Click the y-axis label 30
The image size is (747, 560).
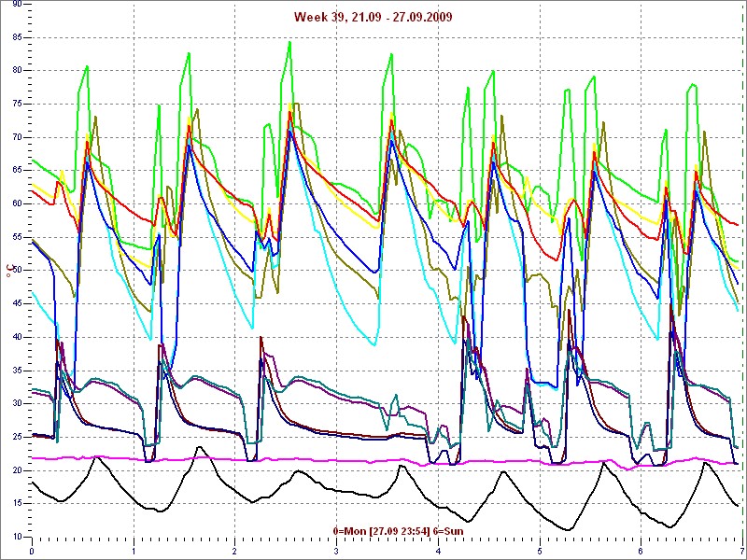[16, 404]
